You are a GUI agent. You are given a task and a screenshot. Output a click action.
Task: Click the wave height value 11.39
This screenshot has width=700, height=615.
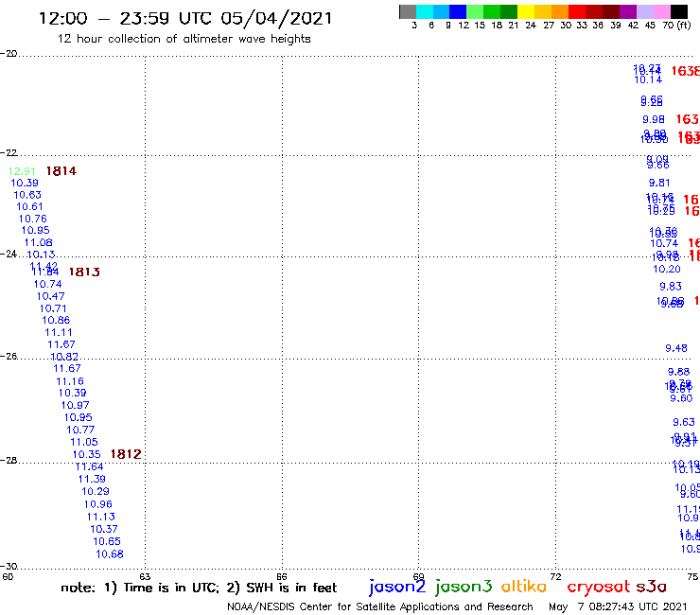[92, 479]
